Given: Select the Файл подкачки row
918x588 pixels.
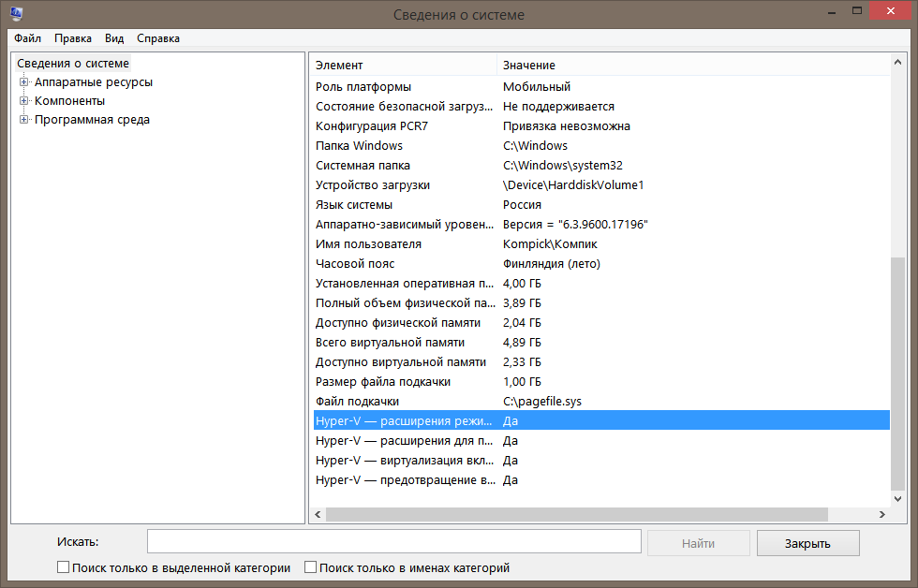Looking at the screenshot, I should [x=601, y=402].
